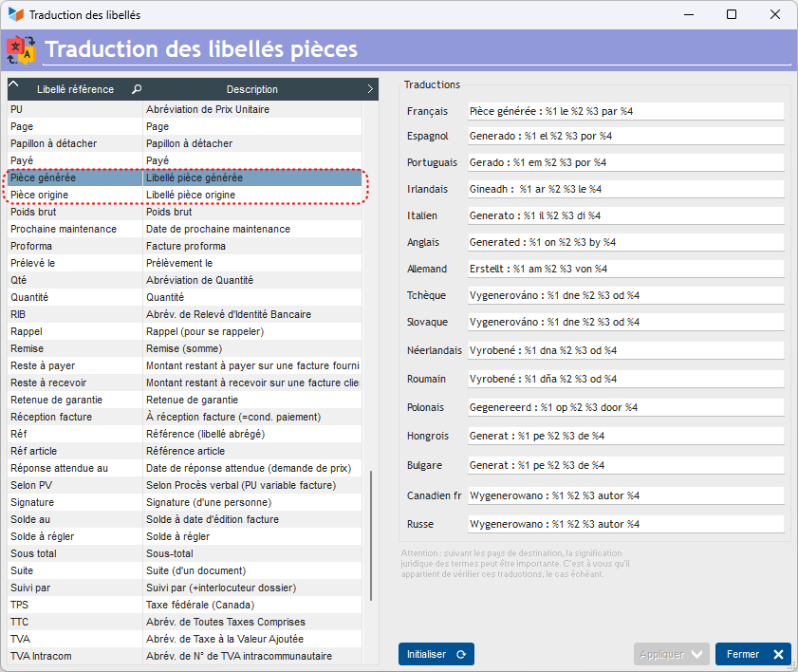
Task: Open the Appliquer dropdown button
Action: tap(672, 654)
